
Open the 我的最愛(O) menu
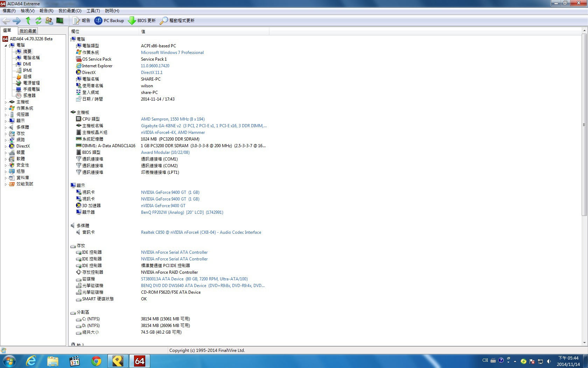tap(70, 11)
